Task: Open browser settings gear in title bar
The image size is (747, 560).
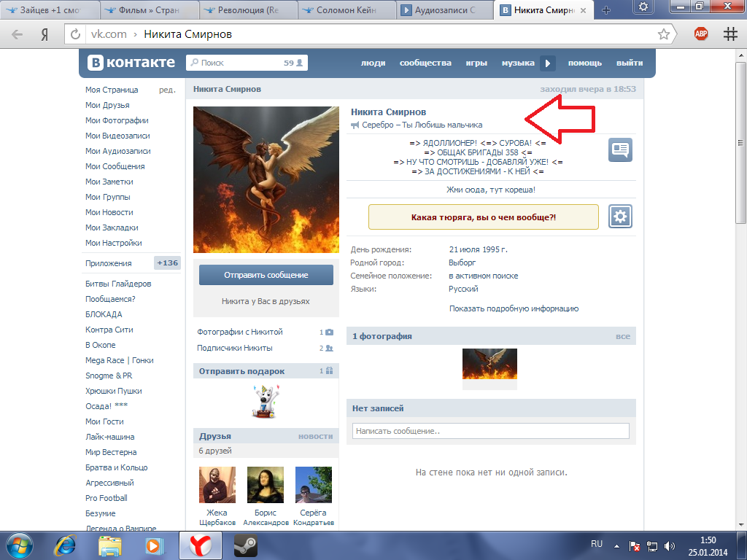Action: [643, 7]
